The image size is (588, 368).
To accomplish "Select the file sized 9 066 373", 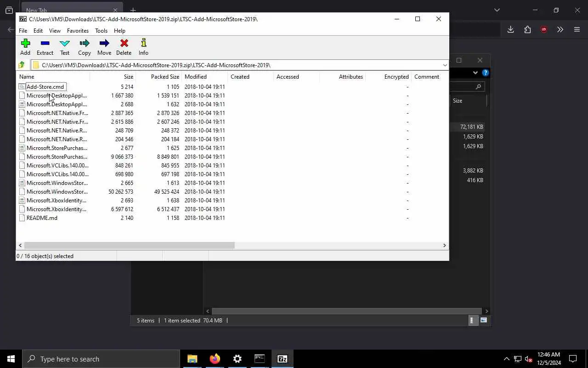I will point(57,156).
